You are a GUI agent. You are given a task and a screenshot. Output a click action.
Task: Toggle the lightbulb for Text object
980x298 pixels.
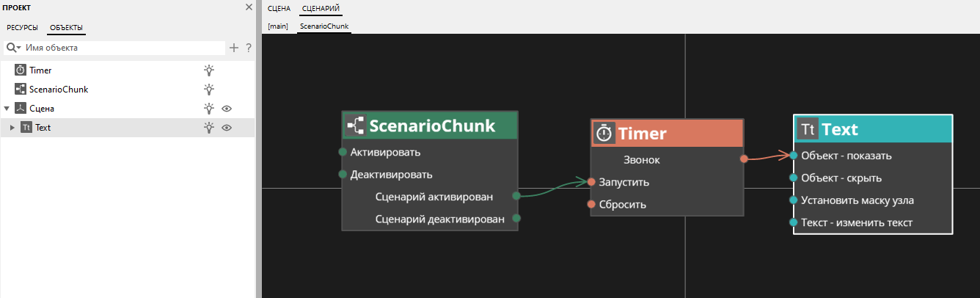coord(209,128)
